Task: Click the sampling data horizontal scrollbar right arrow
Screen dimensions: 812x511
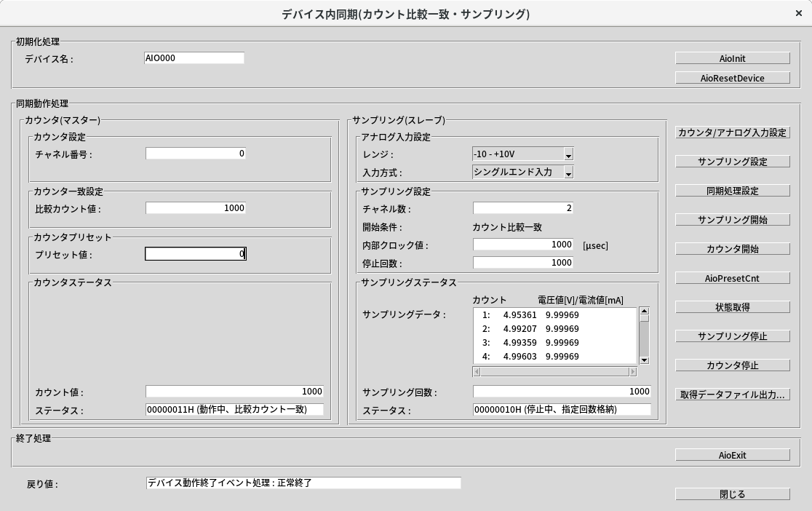Action: pyautogui.click(x=632, y=372)
